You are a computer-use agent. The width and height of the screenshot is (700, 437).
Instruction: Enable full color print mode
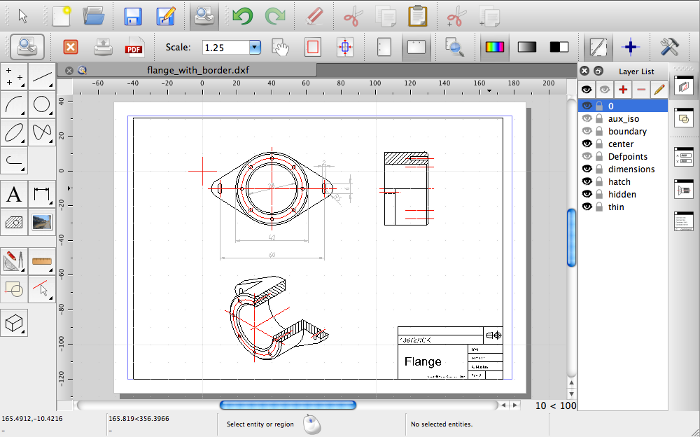click(x=493, y=47)
